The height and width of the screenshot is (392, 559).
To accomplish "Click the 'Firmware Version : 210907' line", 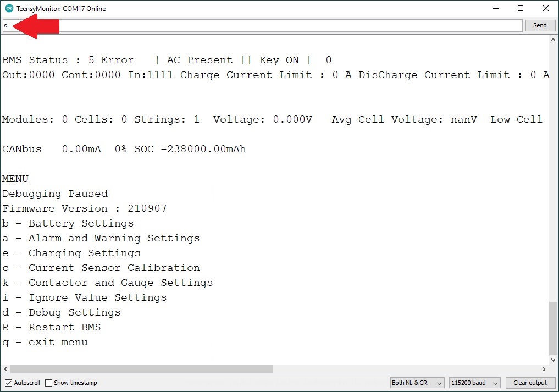I will pos(85,208).
